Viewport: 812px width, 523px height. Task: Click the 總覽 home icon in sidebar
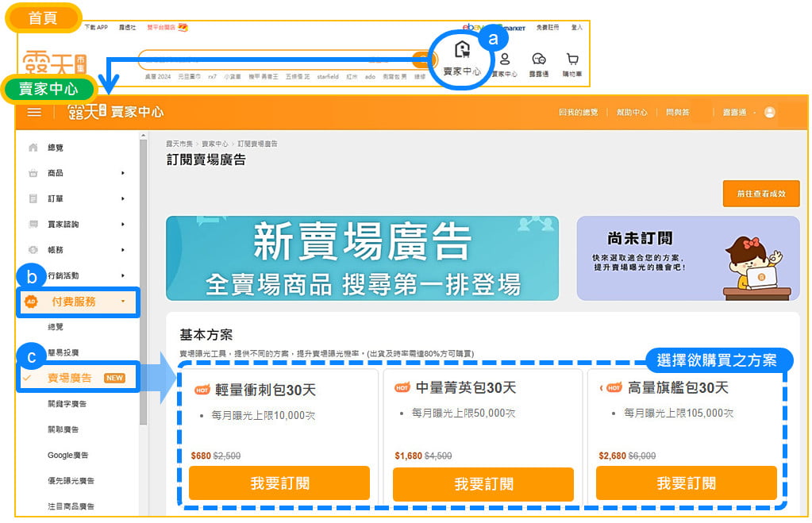point(33,148)
